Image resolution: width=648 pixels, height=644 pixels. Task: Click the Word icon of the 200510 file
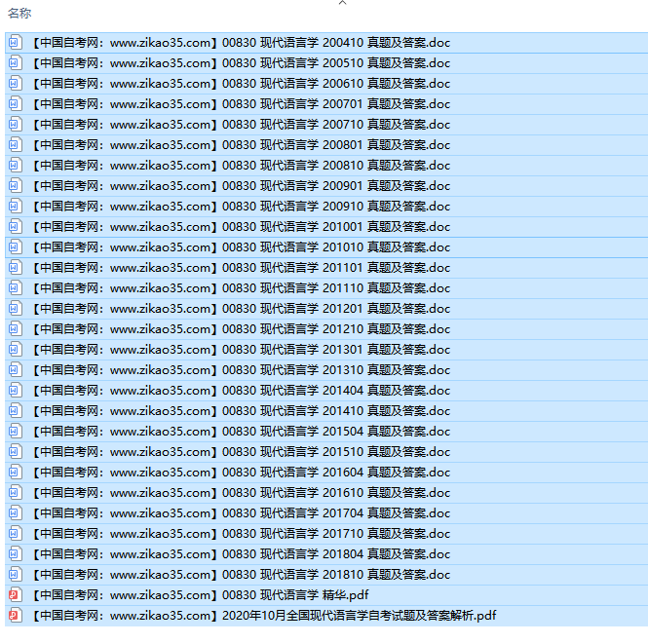tap(16, 63)
